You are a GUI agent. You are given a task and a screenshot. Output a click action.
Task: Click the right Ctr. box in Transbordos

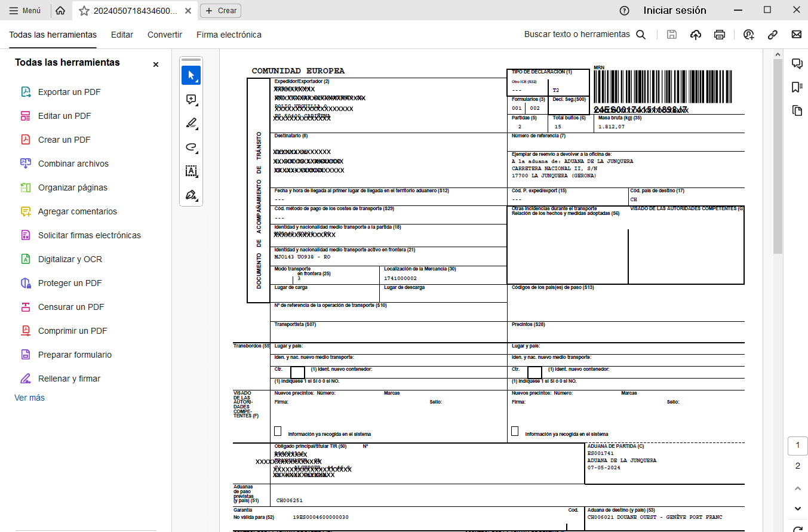(x=534, y=373)
